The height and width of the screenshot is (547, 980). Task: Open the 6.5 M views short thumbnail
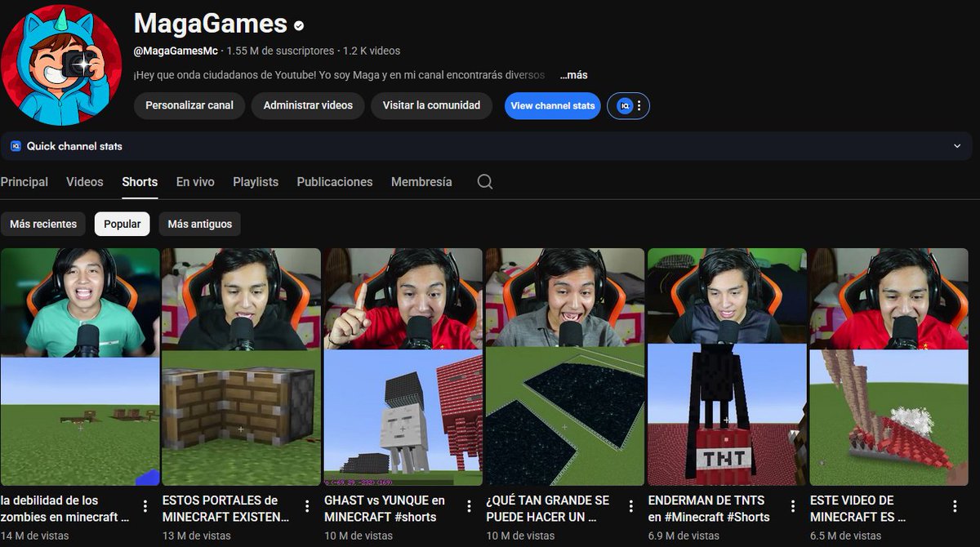(x=889, y=367)
